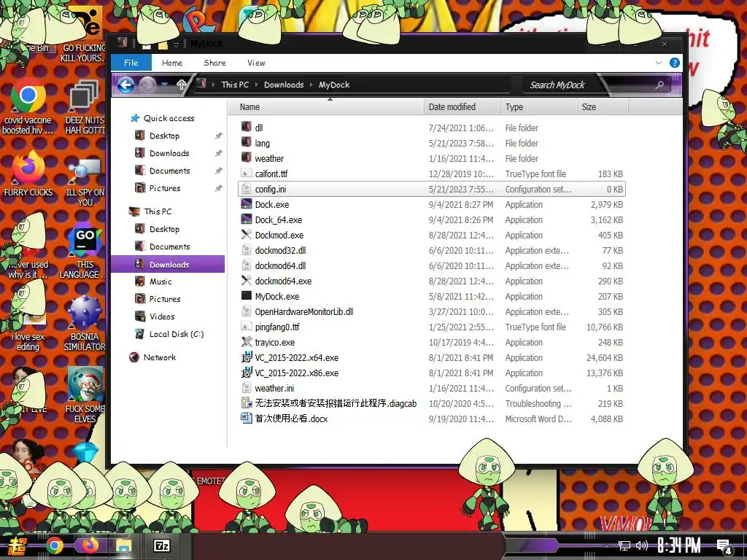The image size is (747, 560).
Task: Select the trayico.exe file icon
Action: pyautogui.click(x=247, y=342)
